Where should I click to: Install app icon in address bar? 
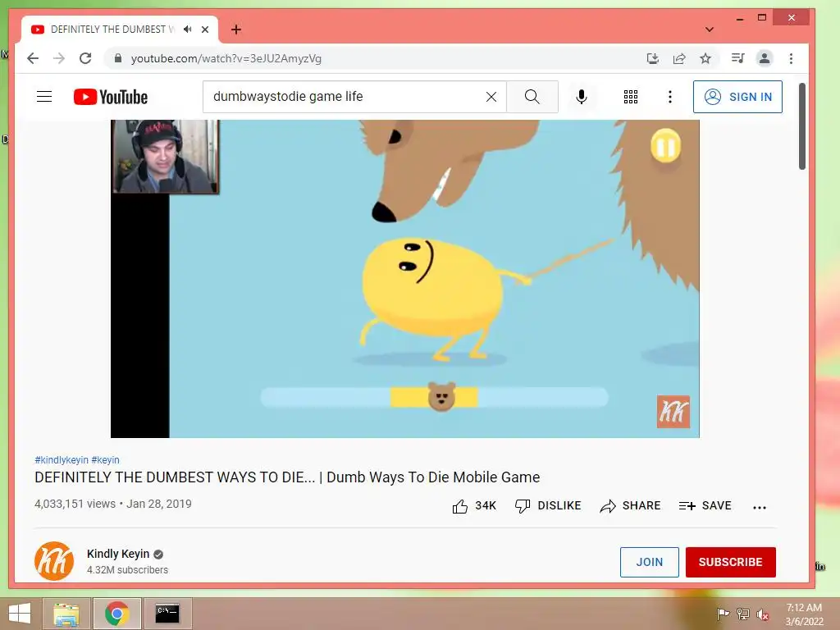point(652,58)
